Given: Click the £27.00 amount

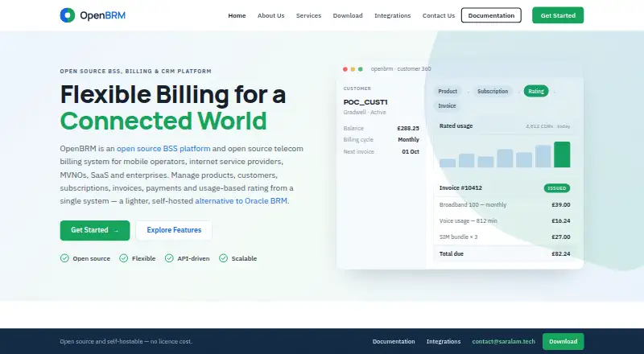Looking at the screenshot, I should [x=560, y=237].
